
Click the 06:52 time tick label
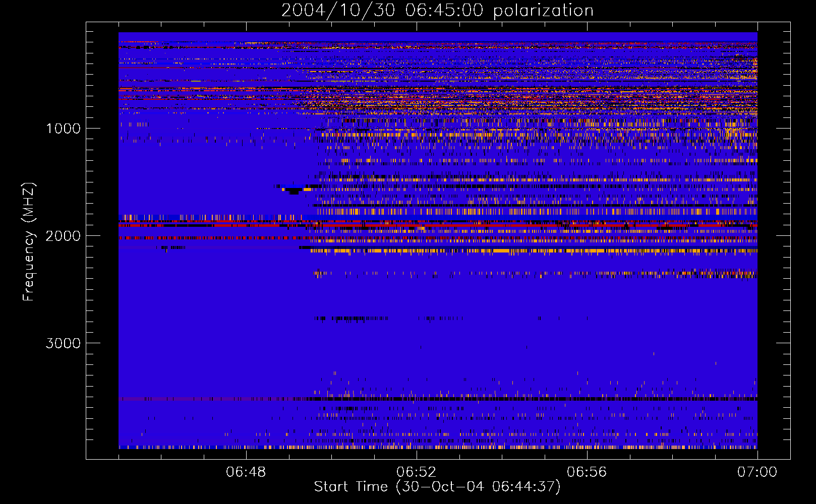417,472
